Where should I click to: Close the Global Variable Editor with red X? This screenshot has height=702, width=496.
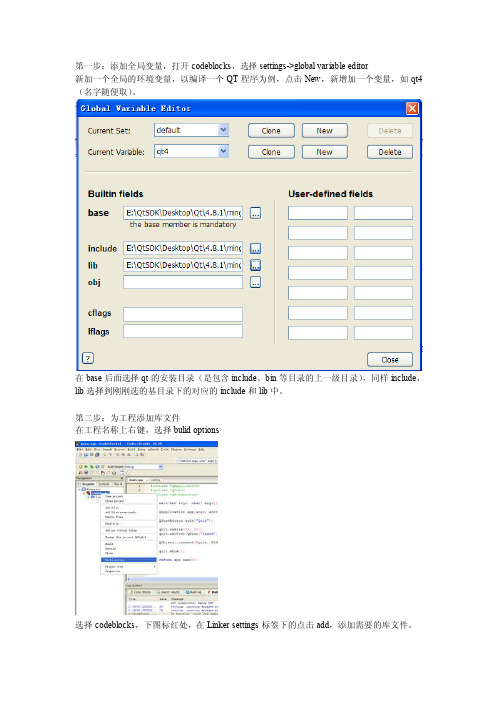coord(412,108)
